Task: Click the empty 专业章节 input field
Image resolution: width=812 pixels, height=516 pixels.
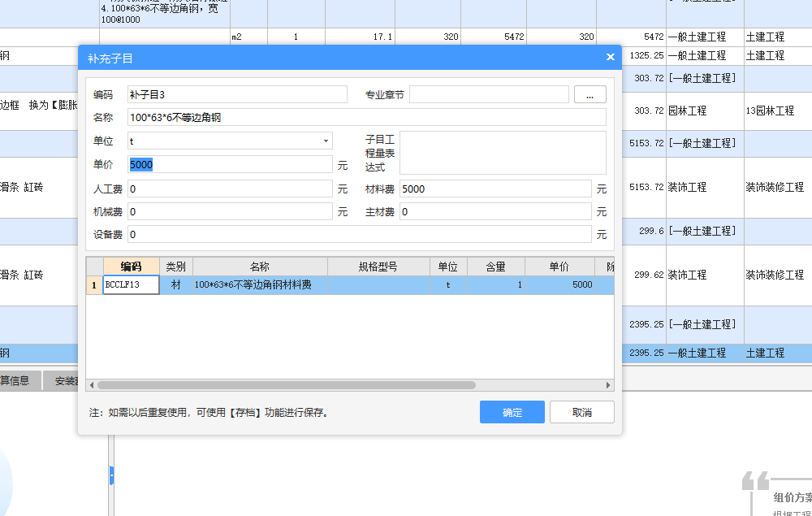Action: point(489,94)
